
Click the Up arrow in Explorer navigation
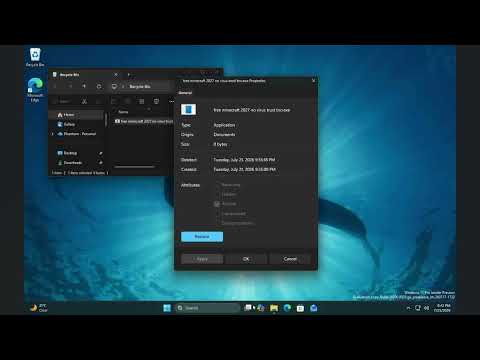click(x=84, y=86)
